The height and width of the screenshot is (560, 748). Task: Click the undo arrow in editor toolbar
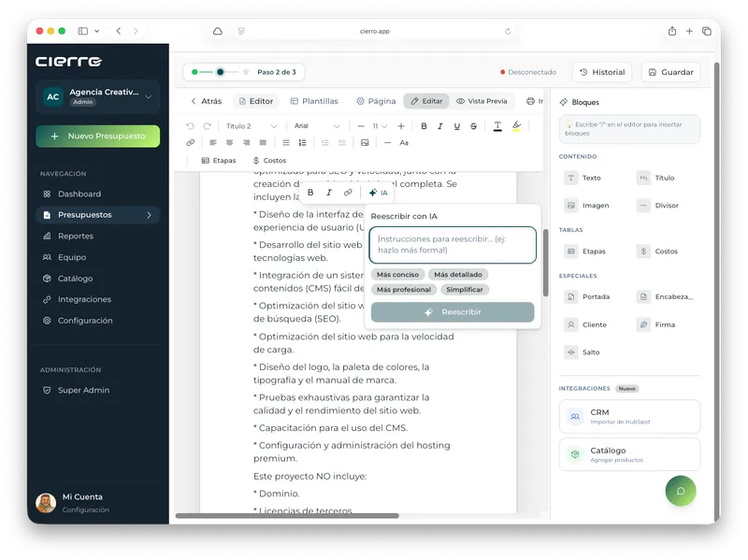pos(190,126)
